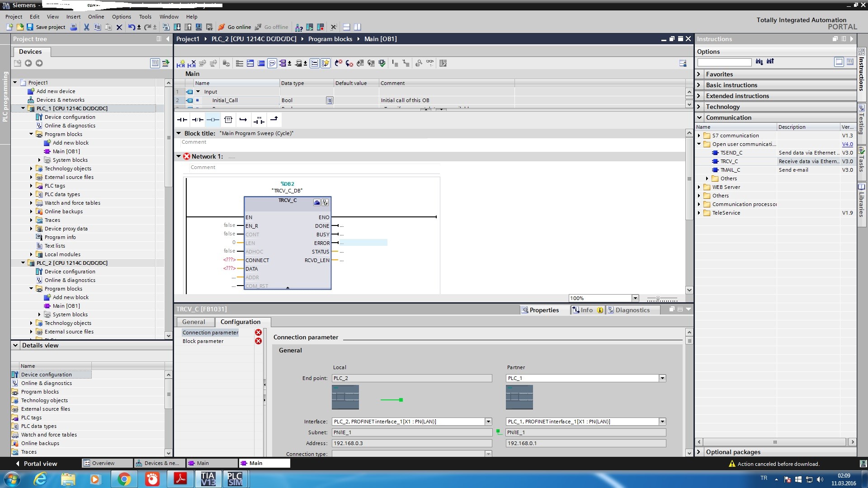The image size is (868, 488).
Task: Expand S7 communication folder
Action: click(699, 136)
